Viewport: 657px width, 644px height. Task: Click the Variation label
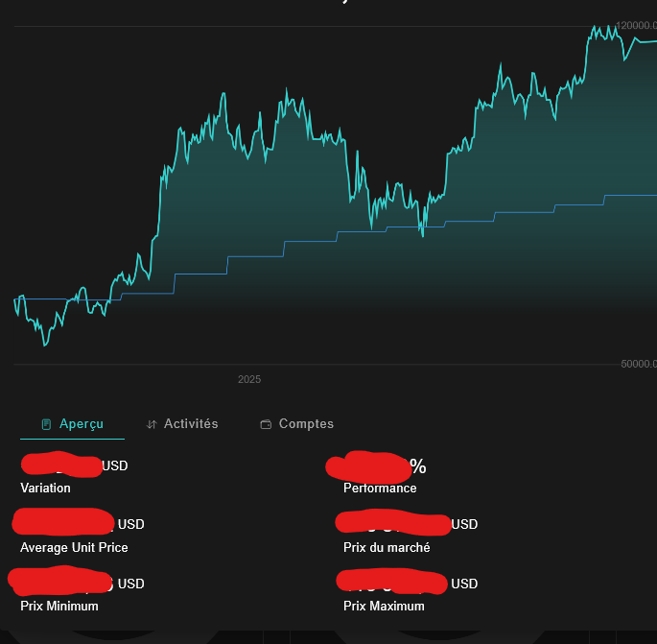coord(45,489)
